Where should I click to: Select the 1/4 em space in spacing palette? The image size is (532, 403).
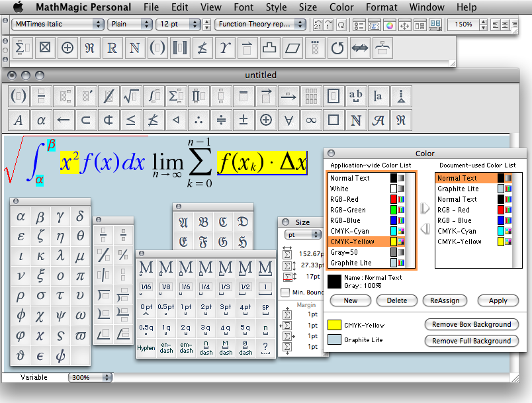coord(206,287)
